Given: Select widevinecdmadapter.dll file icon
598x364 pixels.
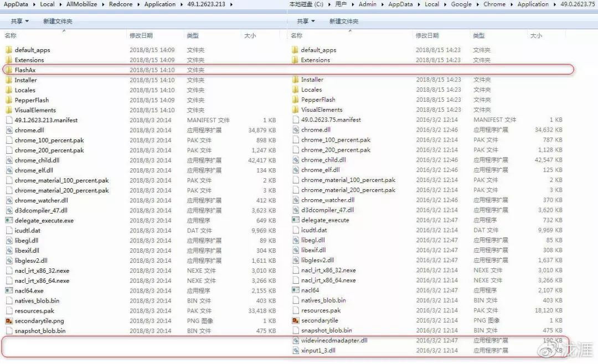Looking at the screenshot, I should coord(295,340).
